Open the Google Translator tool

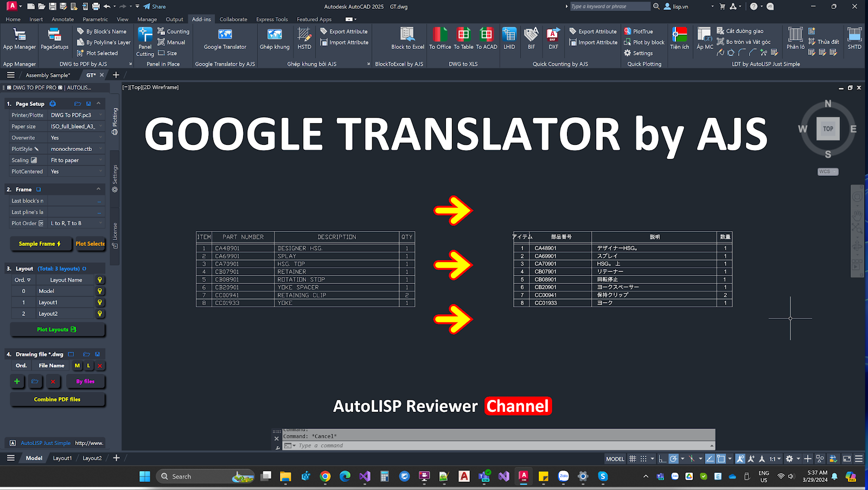point(225,39)
